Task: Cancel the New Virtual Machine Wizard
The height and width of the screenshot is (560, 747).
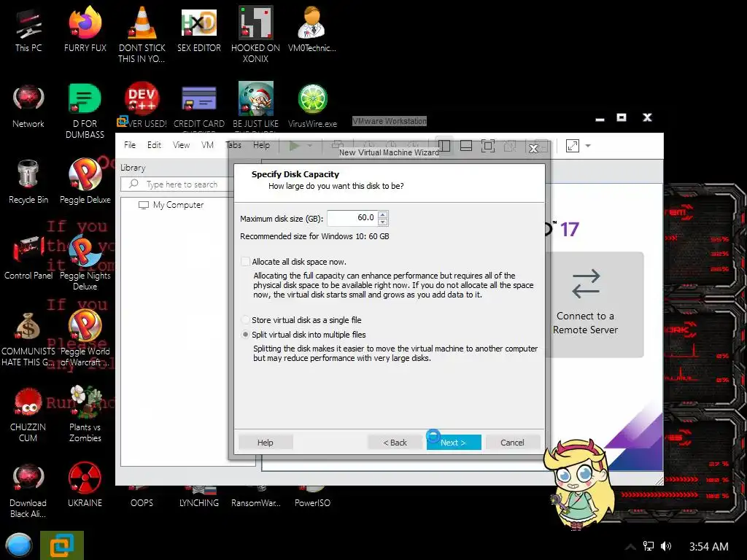Action: tap(512, 443)
